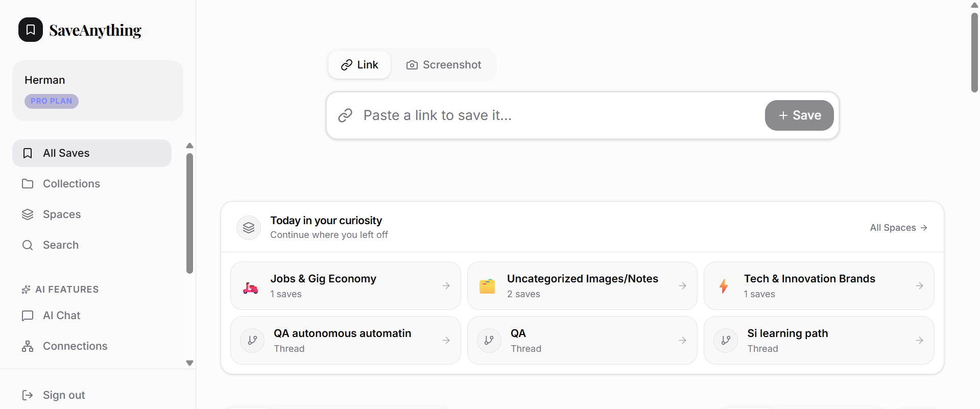Image resolution: width=980 pixels, height=409 pixels.
Task: Click sidebar scrollbar down arrow
Action: tap(189, 363)
